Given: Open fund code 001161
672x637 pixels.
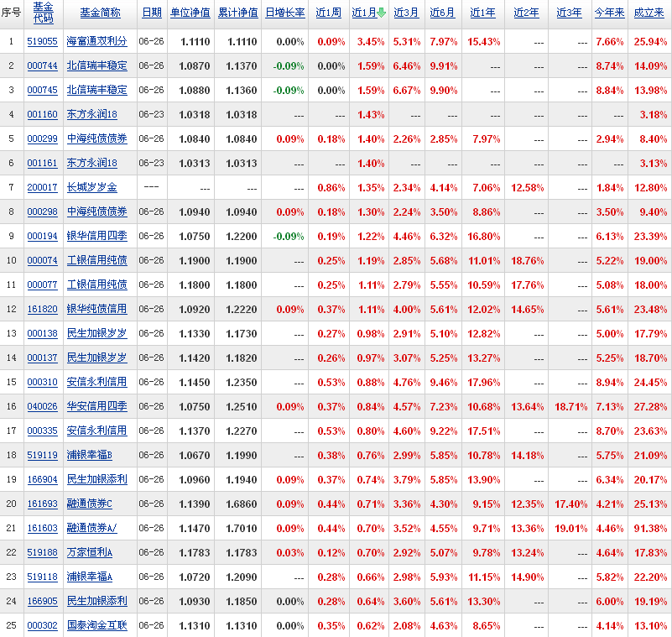Looking at the screenshot, I should pos(43,163).
